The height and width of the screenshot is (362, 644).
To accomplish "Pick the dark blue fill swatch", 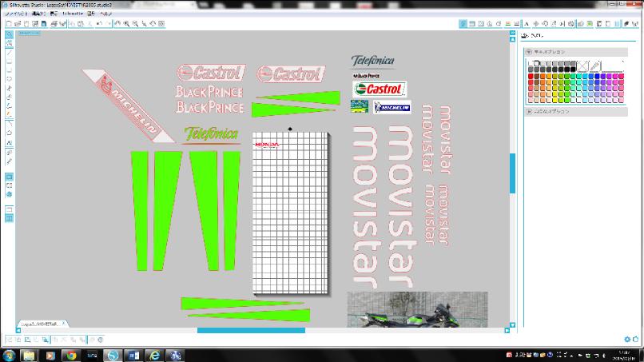I will point(597,77).
